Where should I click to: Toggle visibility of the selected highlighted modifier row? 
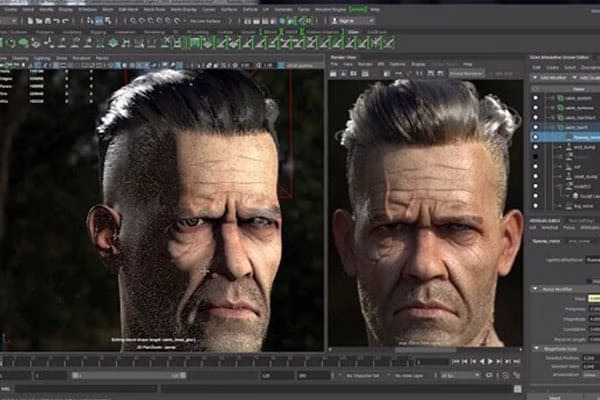coord(535,137)
